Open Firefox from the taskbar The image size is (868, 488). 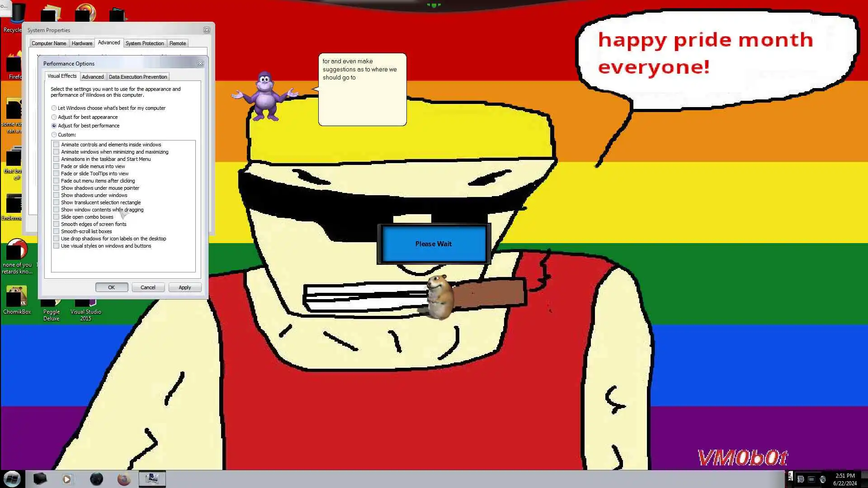(x=123, y=479)
